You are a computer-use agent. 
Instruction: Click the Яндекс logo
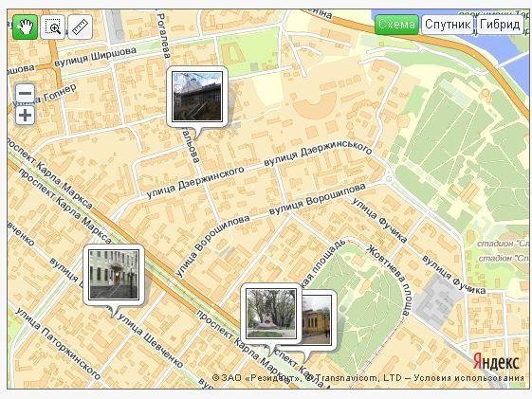pyautogui.click(x=496, y=361)
